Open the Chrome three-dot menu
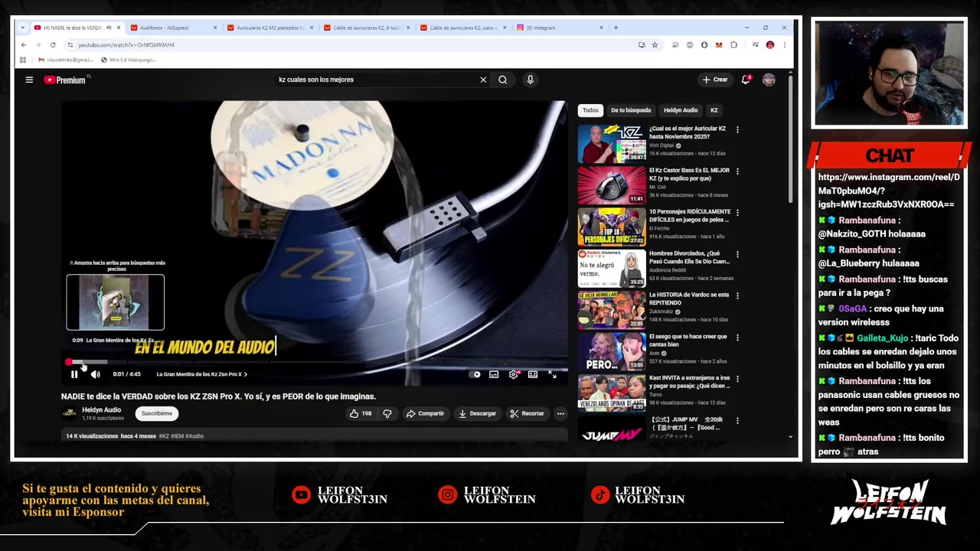Image resolution: width=980 pixels, height=551 pixels. 785,45
